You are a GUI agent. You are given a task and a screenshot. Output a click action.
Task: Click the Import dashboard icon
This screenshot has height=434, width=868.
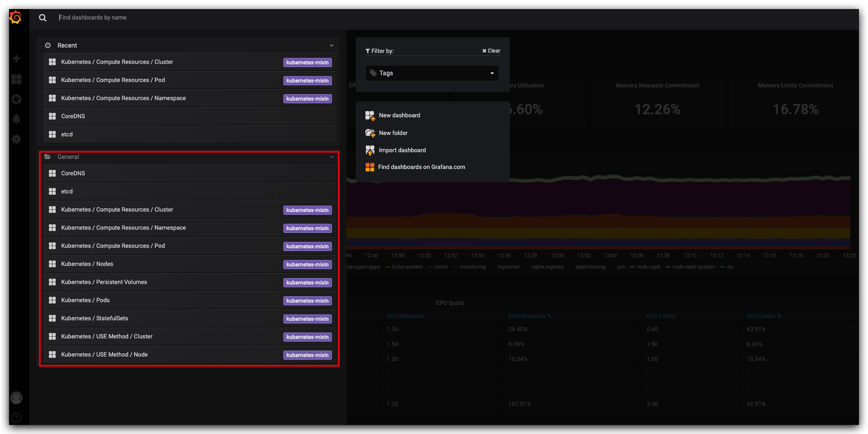370,150
